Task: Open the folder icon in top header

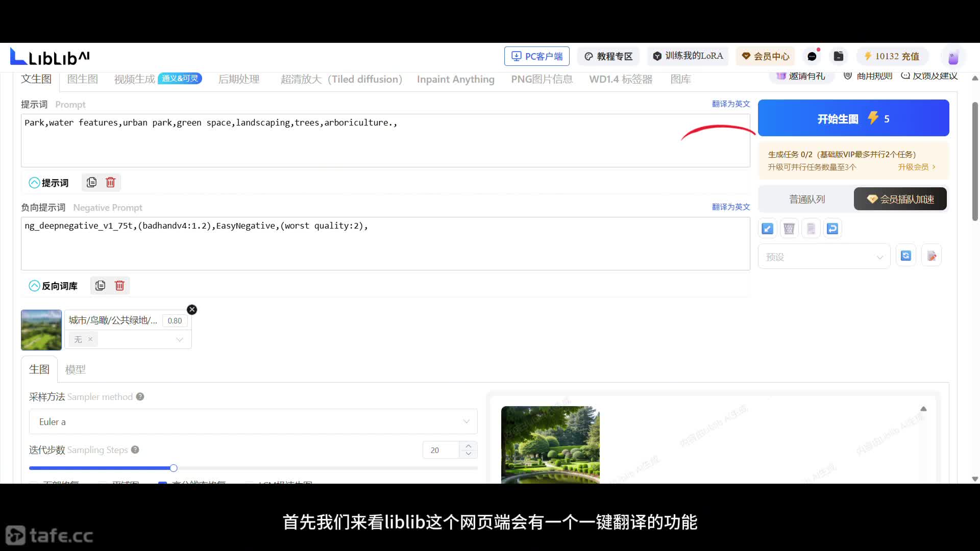Action: click(x=838, y=56)
